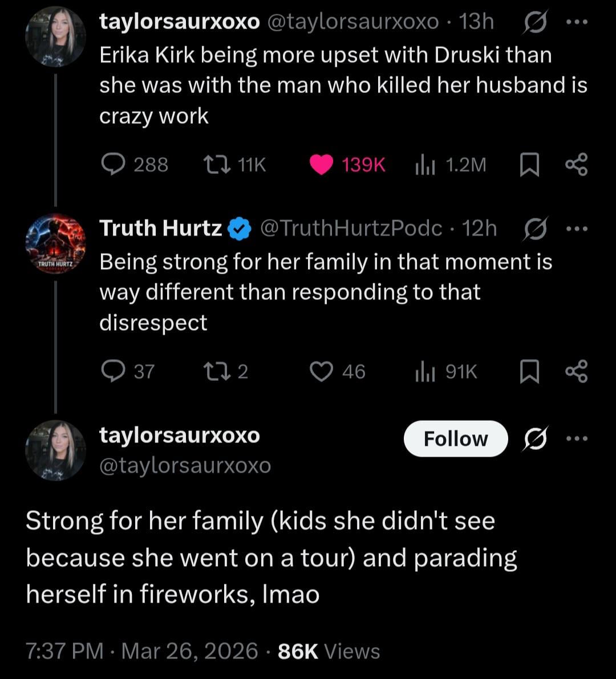The height and width of the screenshot is (679, 616).
Task: Repost the Truth Hurtz reply
Action: (216, 372)
